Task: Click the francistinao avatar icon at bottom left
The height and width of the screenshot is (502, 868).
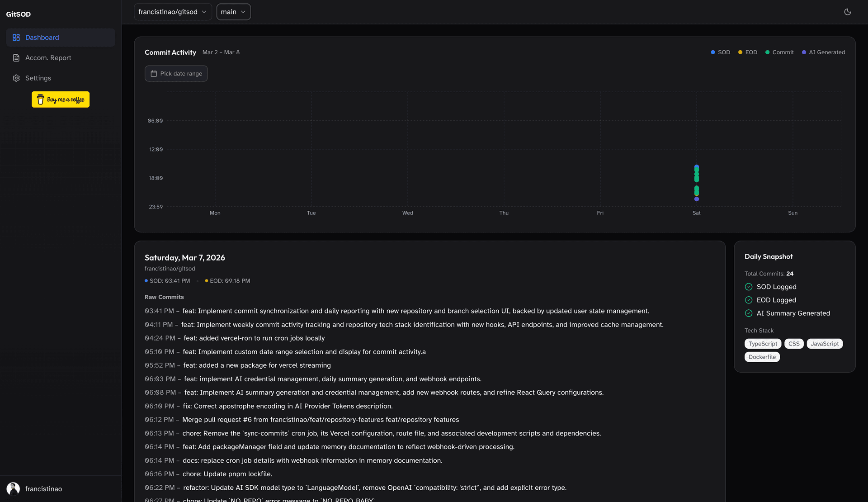Action: [x=13, y=488]
